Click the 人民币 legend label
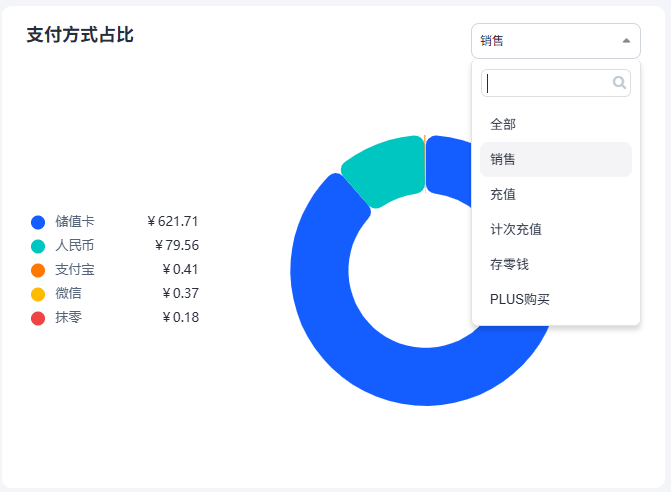Screen dimensions: 671x492 click(75, 245)
